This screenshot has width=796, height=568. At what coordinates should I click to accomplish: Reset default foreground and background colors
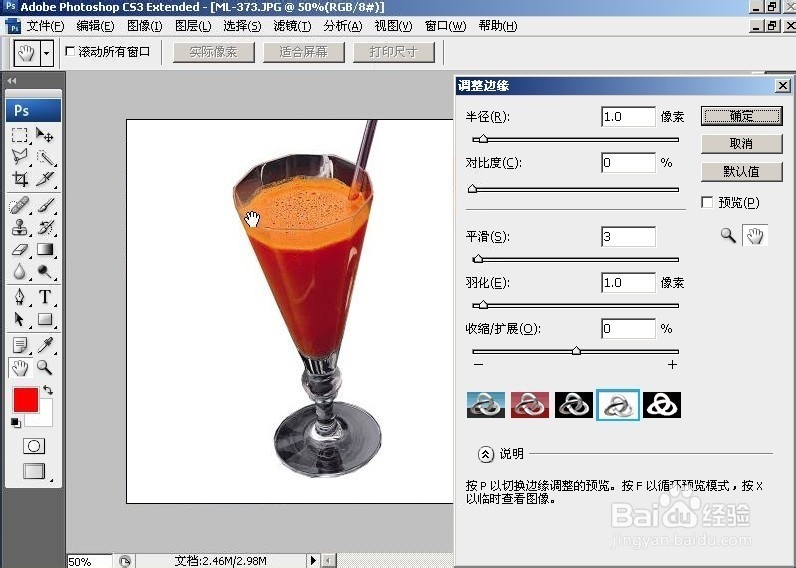pyautogui.click(x=16, y=422)
